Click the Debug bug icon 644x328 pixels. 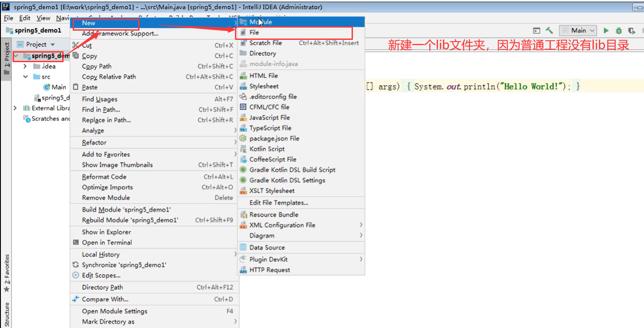619,31
